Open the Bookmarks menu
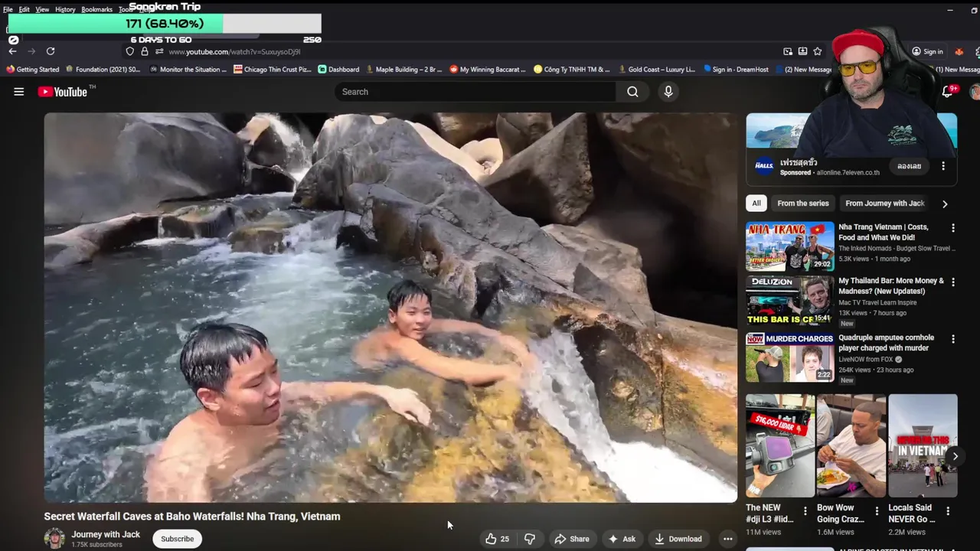The image size is (980, 551). coord(96,9)
